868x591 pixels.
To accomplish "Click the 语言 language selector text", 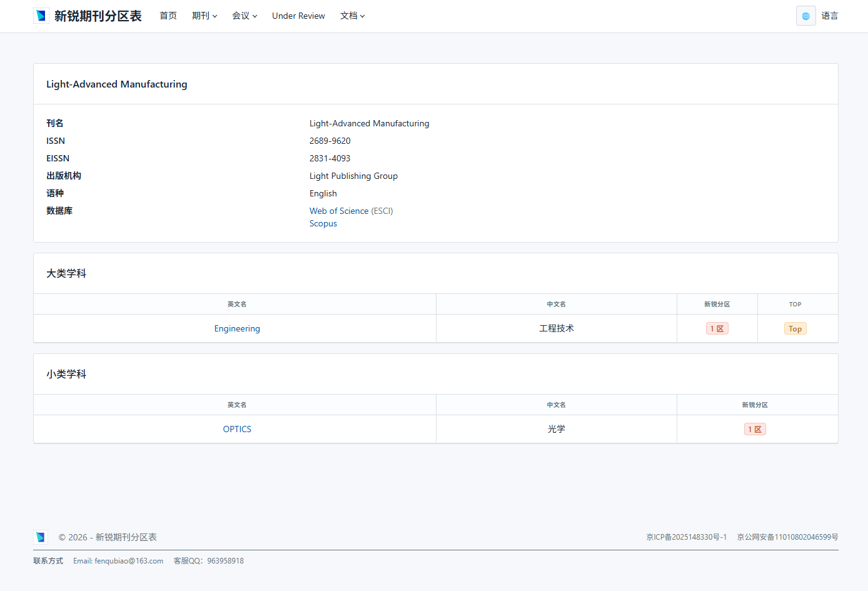I will coord(830,16).
